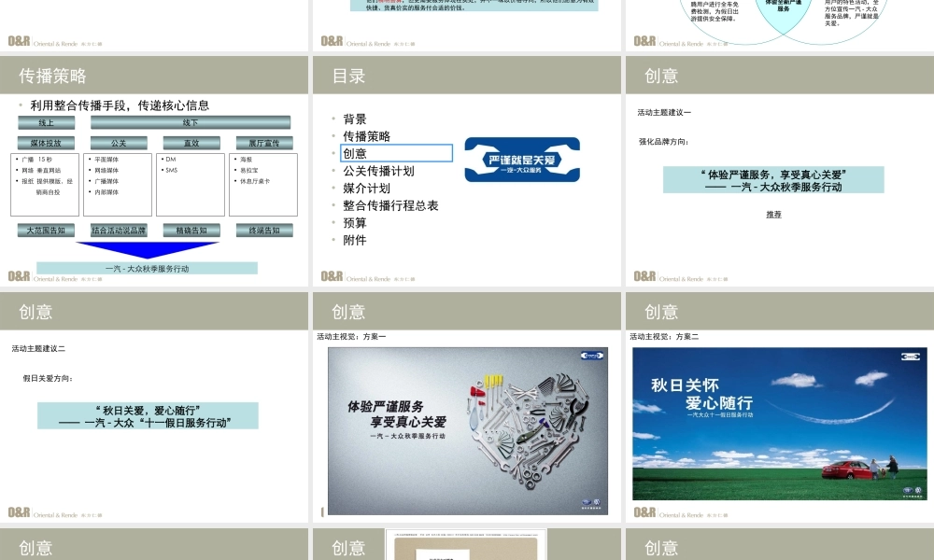934x560 pixels.
Task: Click 媒介计划 in the contents list
Action: 366,188
